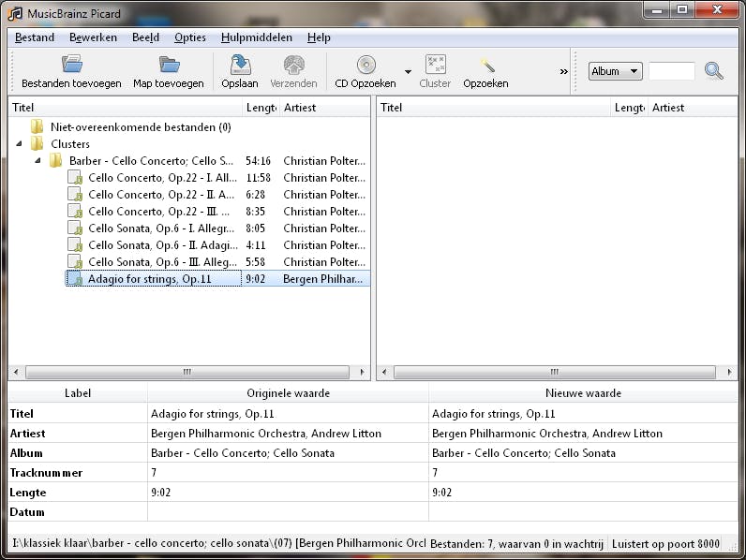
Task: Click the MusicBrainz Picard title bar icon
Action: point(15,14)
